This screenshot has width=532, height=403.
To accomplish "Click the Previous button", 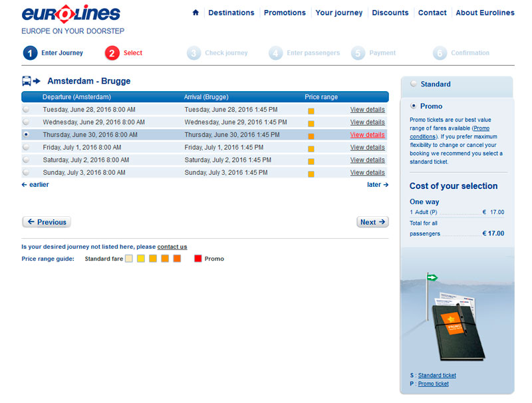I will [47, 222].
